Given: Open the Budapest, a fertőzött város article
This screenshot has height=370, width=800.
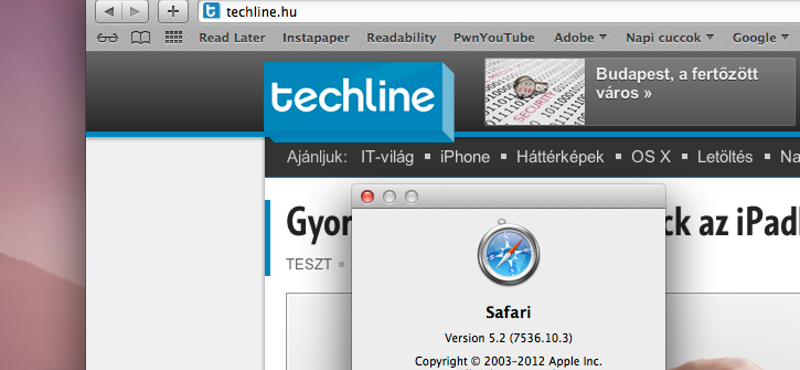Looking at the screenshot, I should (x=677, y=83).
